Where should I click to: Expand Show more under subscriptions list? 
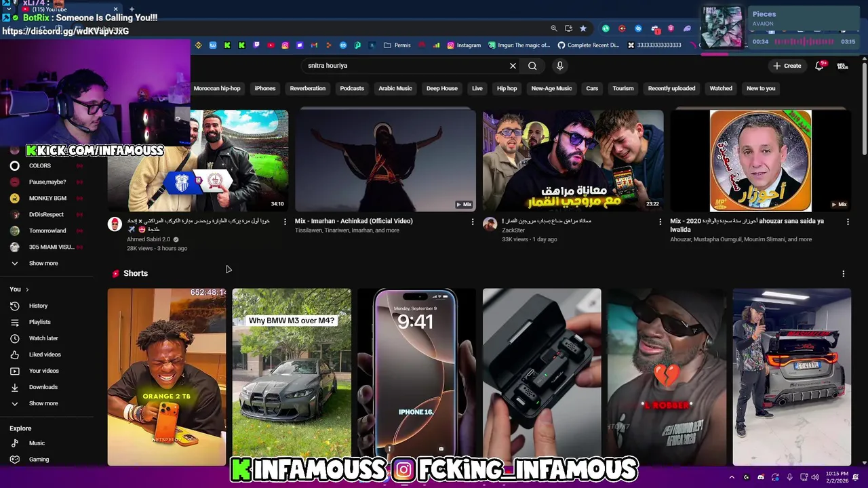pos(43,263)
